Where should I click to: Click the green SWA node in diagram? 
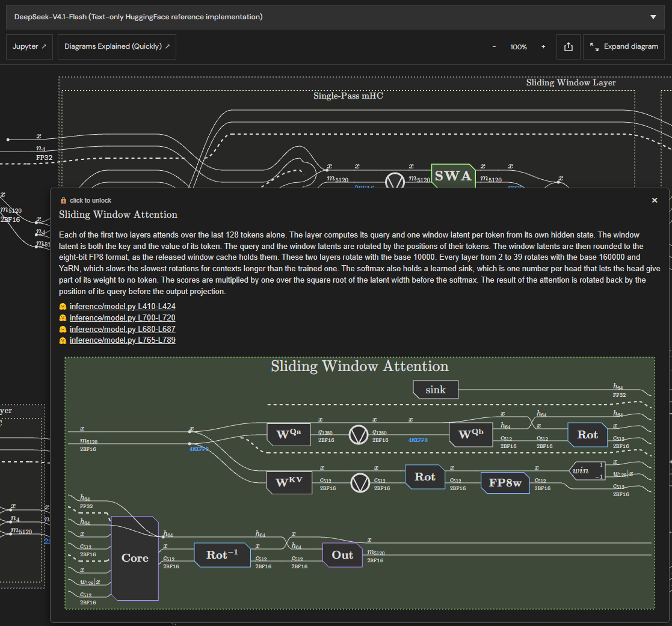[x=454, y=176]
